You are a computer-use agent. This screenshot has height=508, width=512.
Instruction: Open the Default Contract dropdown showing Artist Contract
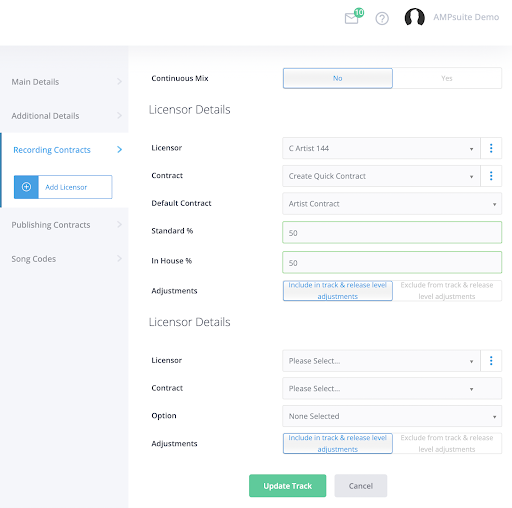[x=392, y=204]
